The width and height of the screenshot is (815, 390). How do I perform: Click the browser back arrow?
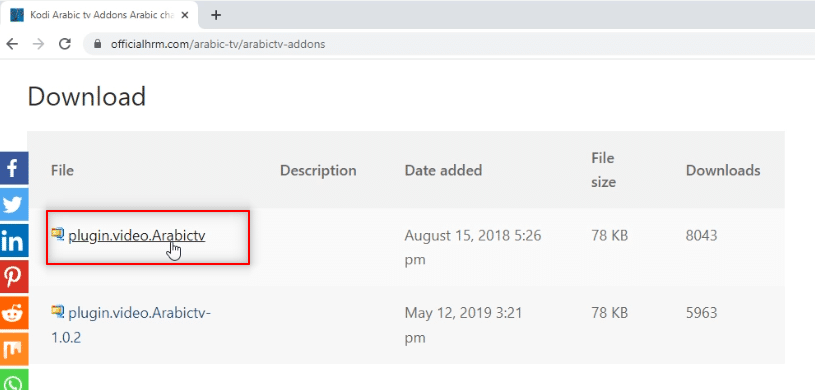[x=11, y=44]
